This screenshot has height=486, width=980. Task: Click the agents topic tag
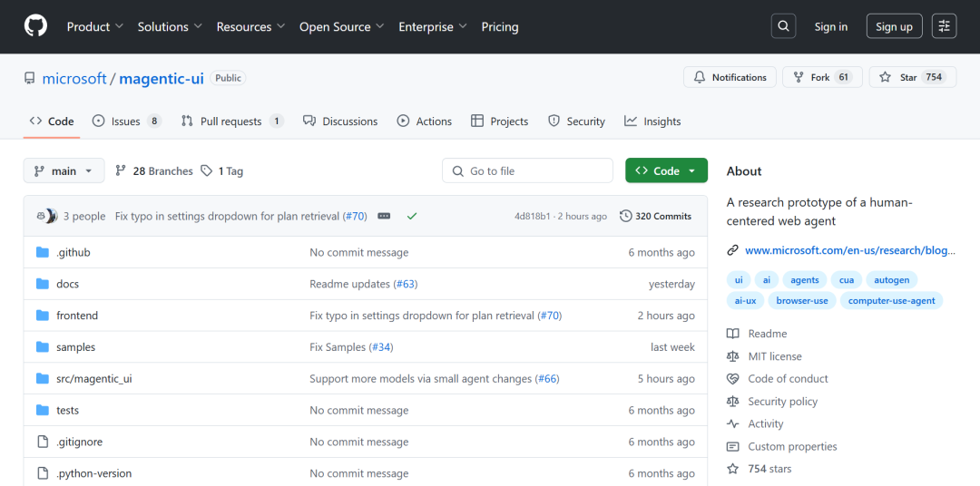pos(804,280)
